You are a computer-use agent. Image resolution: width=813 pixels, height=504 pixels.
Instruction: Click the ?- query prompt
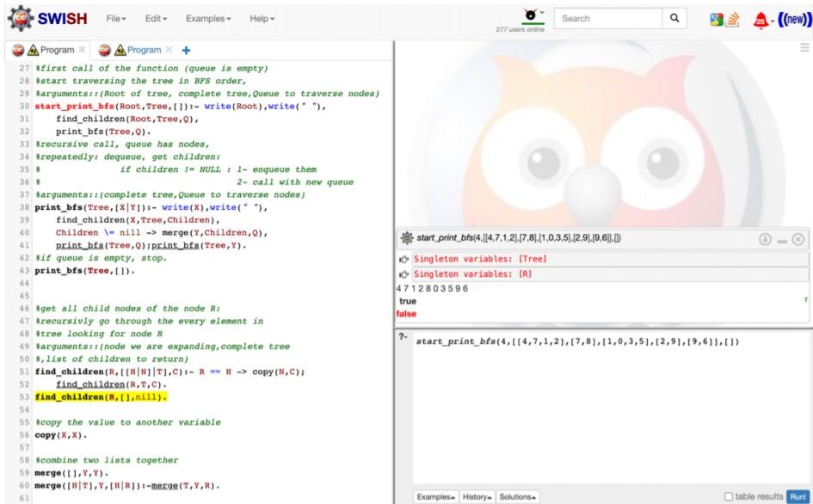click(x=403, y=336)
